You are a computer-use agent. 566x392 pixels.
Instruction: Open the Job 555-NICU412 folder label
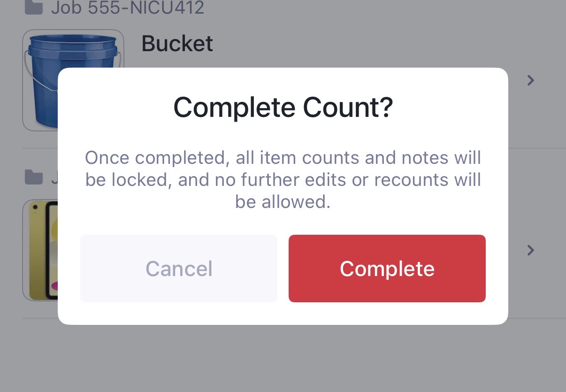[128, 8]
